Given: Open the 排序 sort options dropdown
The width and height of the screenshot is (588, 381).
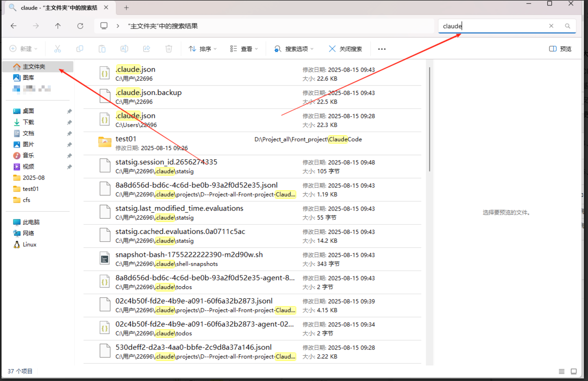Looking at the screenshot, I should click(x=203, y=49).
